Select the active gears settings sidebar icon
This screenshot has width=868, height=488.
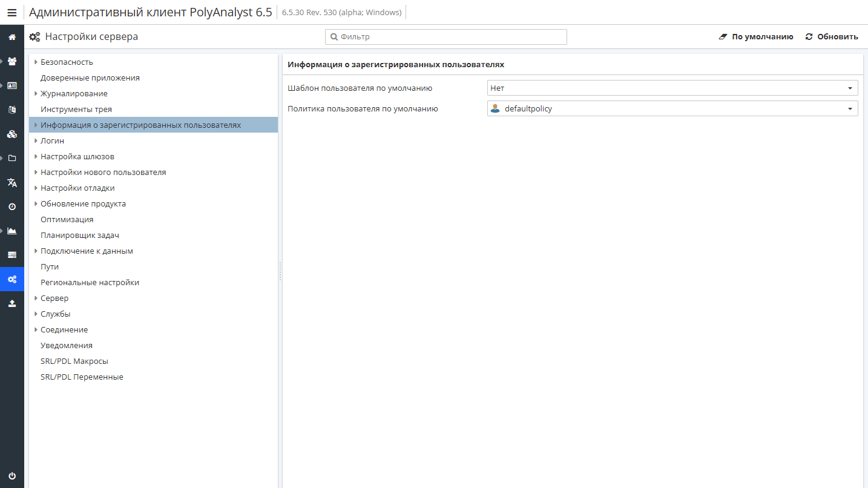pyautogui.click(x=12, y=279)
